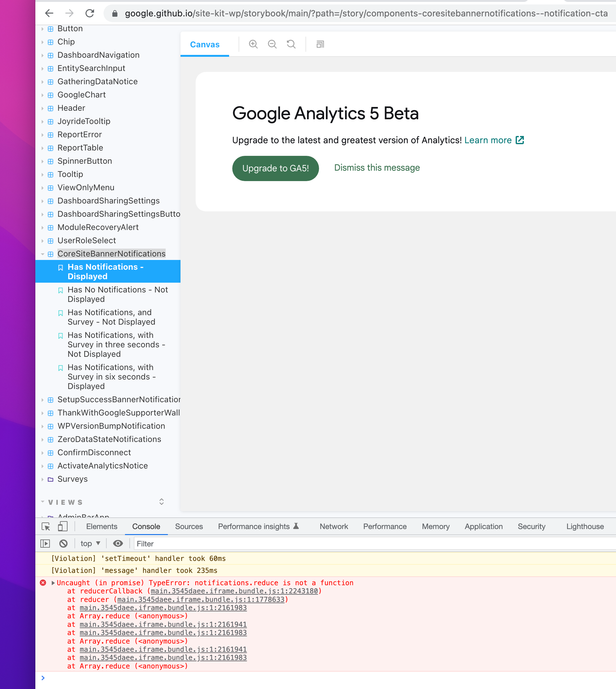Image resolution: width=616 pixels, height=689 pixels.
Task: Click the console Filter input field
Action: [203, 544]
